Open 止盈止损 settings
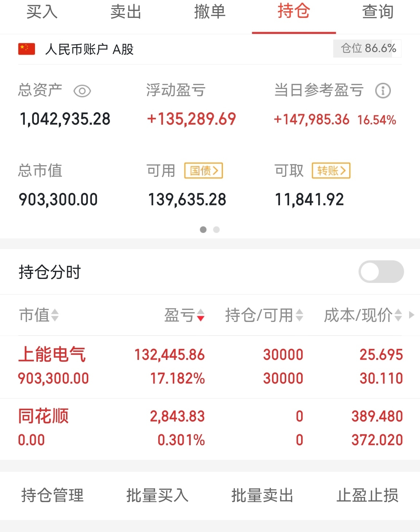Screen dimensions: 420x532 [367, 495]
